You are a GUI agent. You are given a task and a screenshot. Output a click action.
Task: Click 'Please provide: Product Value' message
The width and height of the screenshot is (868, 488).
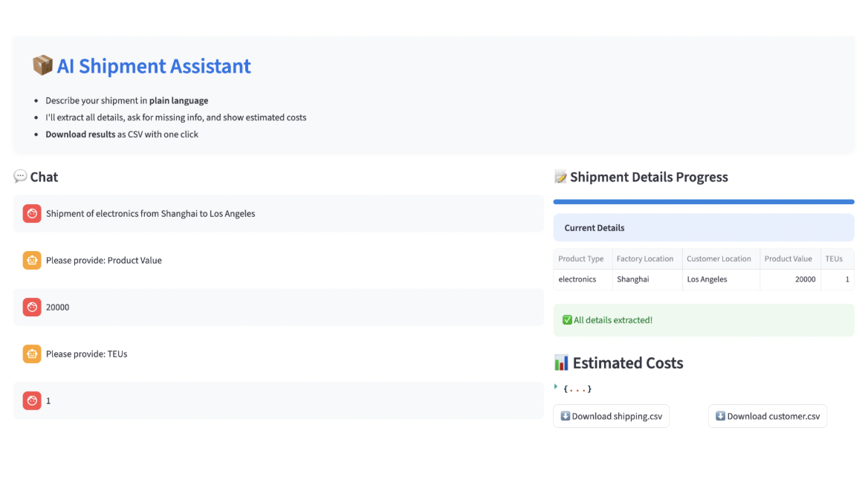103,260
